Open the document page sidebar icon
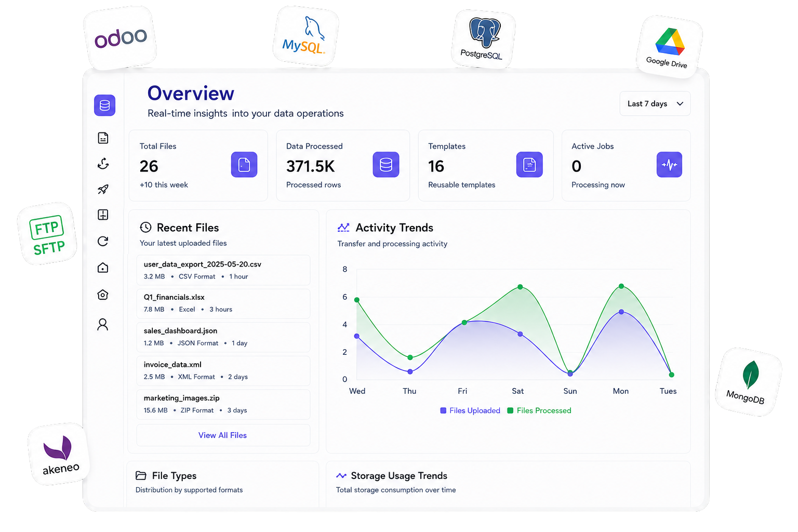 coord(103,138)
